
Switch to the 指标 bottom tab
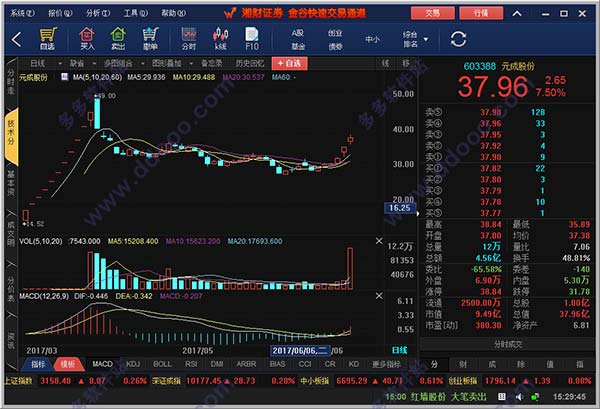38,364
